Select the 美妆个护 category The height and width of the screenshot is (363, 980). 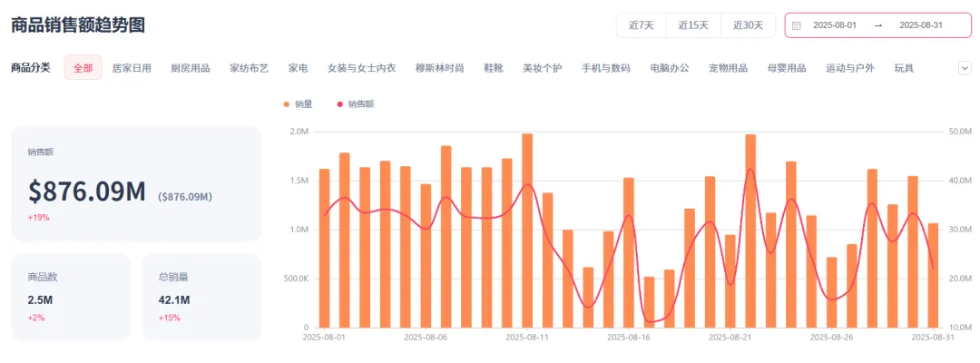(x=543, y=68)
